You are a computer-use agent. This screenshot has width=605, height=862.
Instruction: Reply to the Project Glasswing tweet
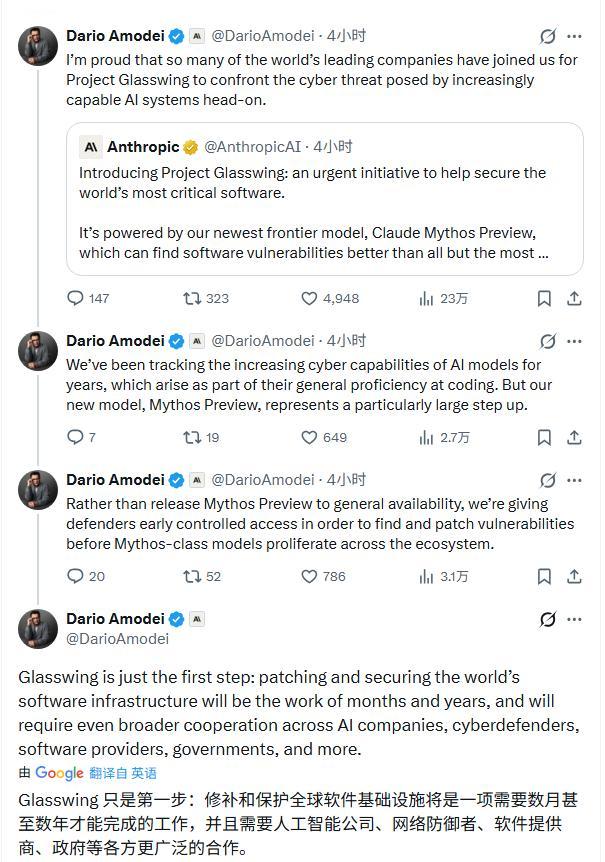(76, 298)
